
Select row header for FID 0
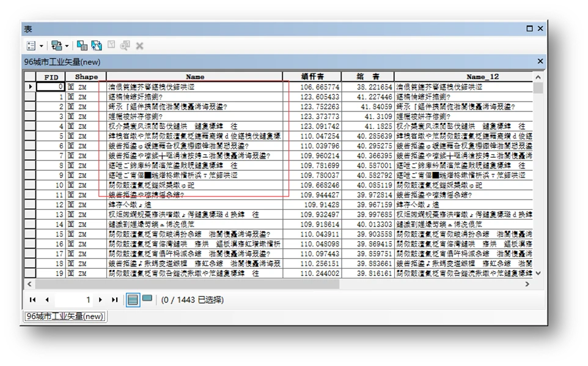(30, 87)
